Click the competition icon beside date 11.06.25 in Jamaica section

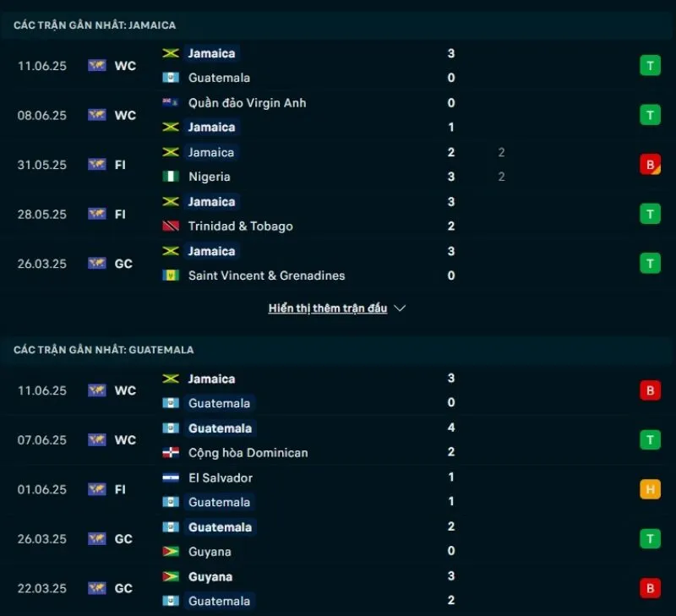point(97,65)
